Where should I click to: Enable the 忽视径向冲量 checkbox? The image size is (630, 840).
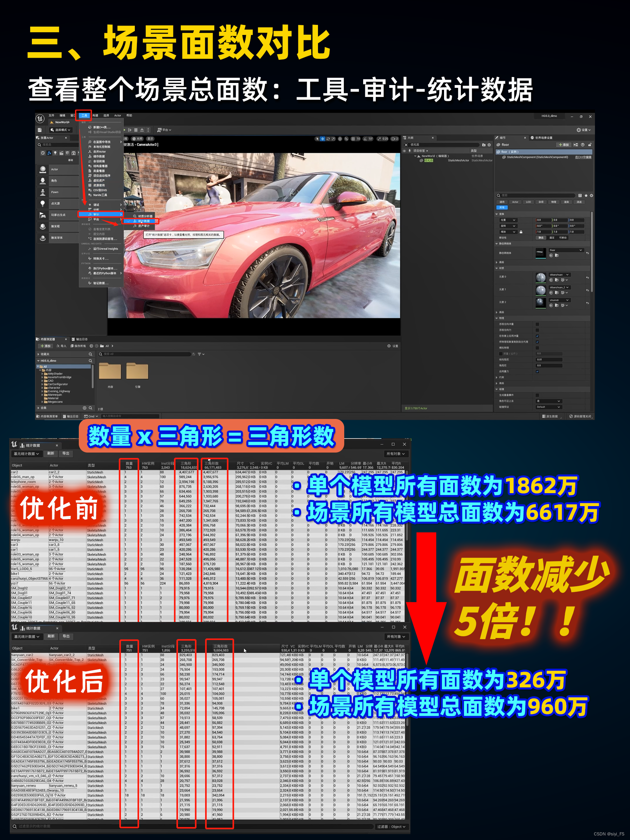pyautogui.click(x=537, y=324)
